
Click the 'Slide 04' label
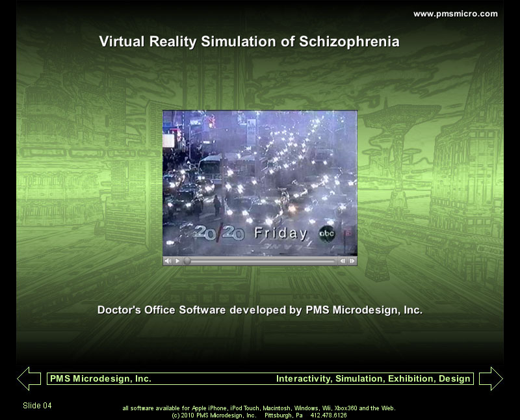(37, 406)
